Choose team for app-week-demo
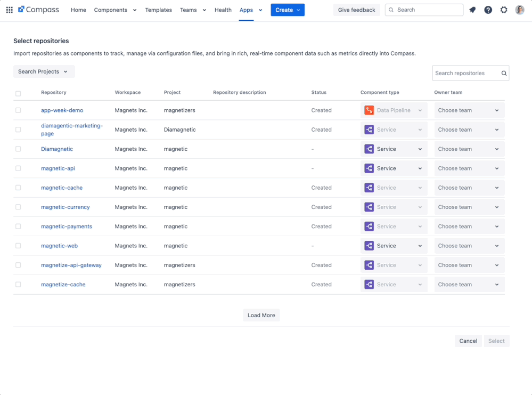 (x=469, y=110)
